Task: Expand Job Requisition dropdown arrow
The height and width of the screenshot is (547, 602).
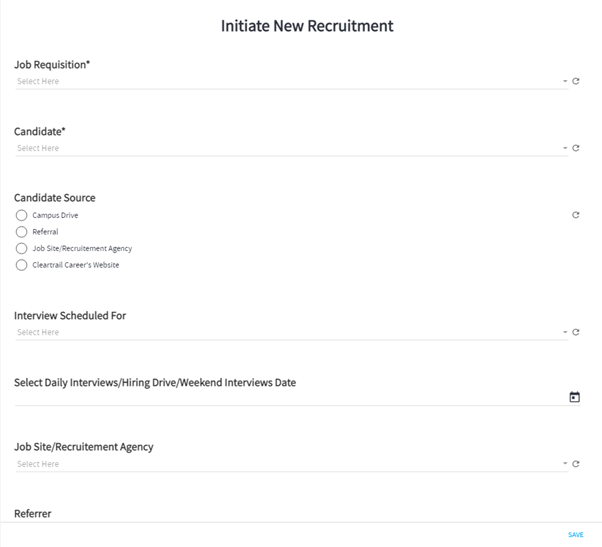Action: pyautogui.click(x=565, y=81)
